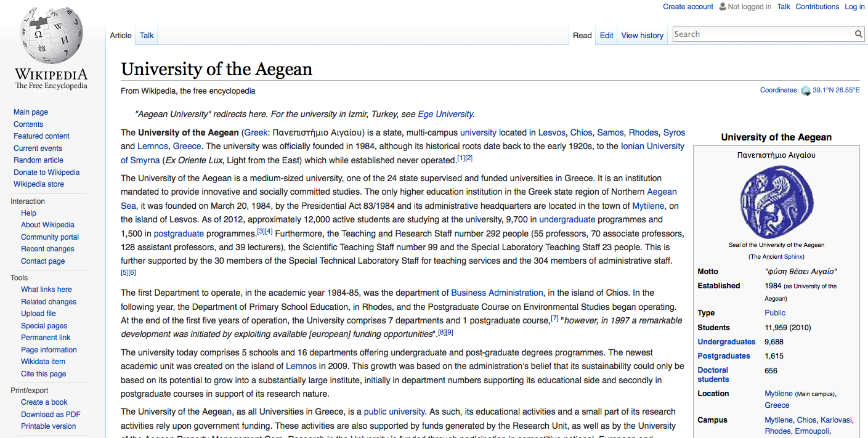Open the Printable version
Screen dimensions: 868x438
pyautogui.click(x=49, y=426)
